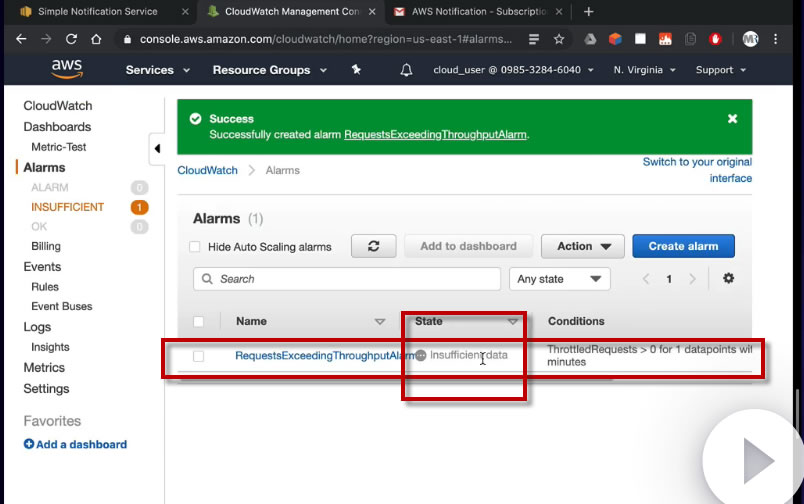Switch to CloudWatch Management Console tab
This screenshot has width=804, height=504.
[x=292, y=11]
